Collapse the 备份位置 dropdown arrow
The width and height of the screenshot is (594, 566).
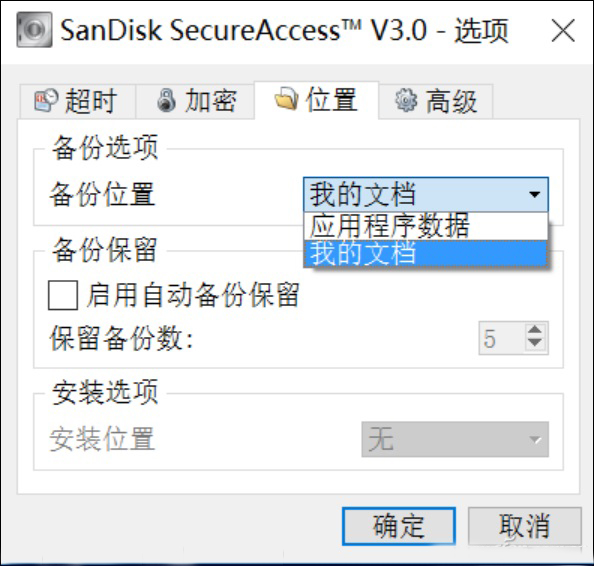pos(535,194)
